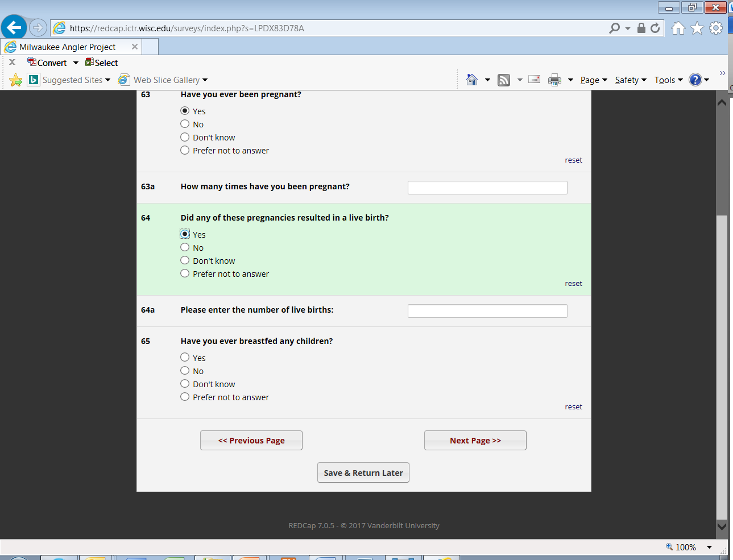Click the Previous Page button
This screenshot has height=560, width=733.
(251, 441)
